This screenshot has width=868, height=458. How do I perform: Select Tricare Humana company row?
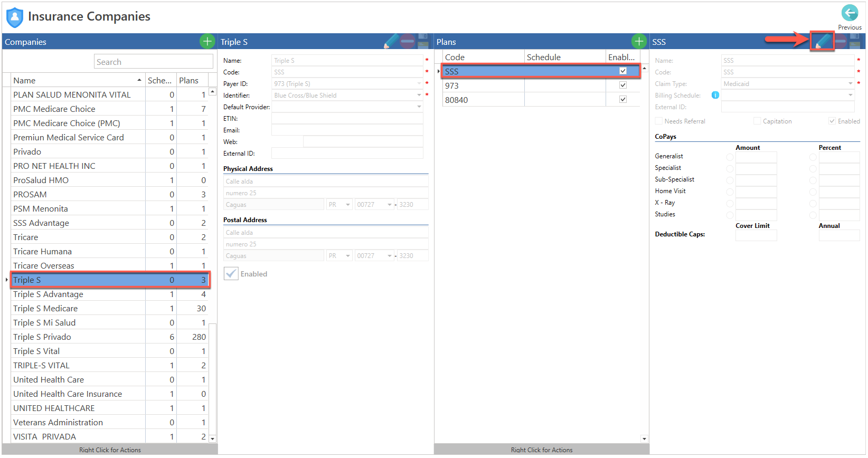[110, 251]
